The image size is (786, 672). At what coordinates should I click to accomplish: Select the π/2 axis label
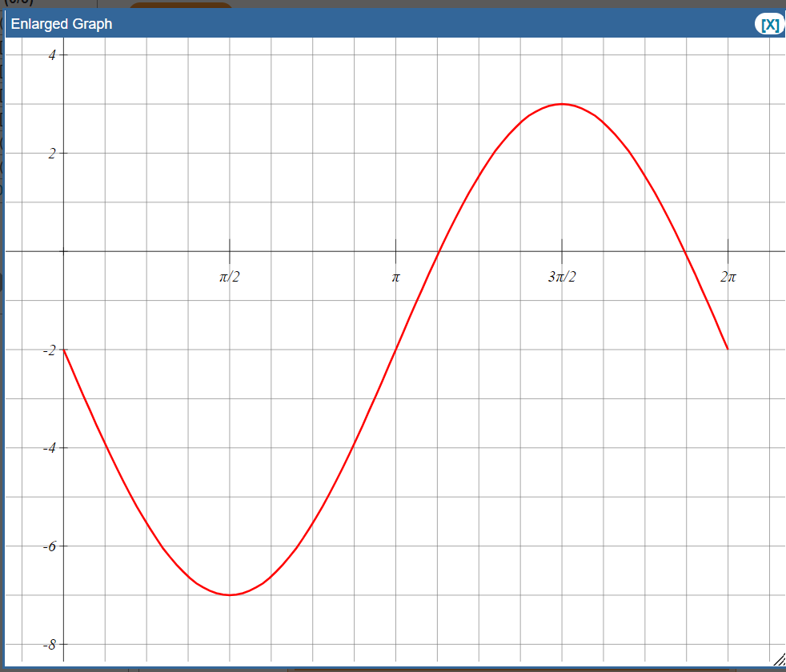[x=229, y=276]
